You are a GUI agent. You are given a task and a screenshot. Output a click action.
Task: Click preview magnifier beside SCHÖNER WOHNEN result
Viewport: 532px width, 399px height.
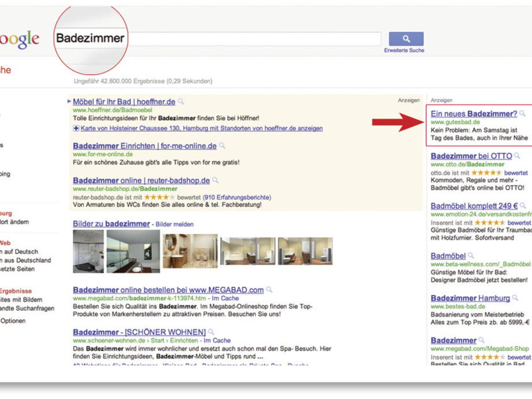tap(211, 332)
